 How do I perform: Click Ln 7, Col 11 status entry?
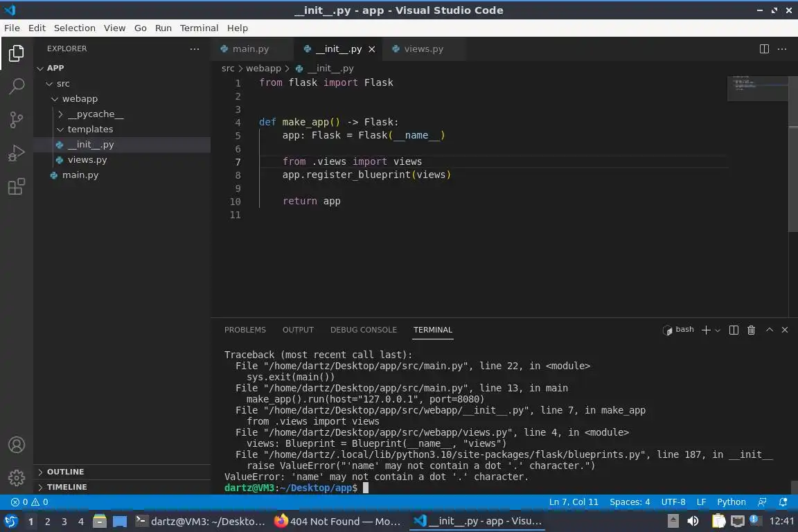pyautogui.click(x=574, y=502)
